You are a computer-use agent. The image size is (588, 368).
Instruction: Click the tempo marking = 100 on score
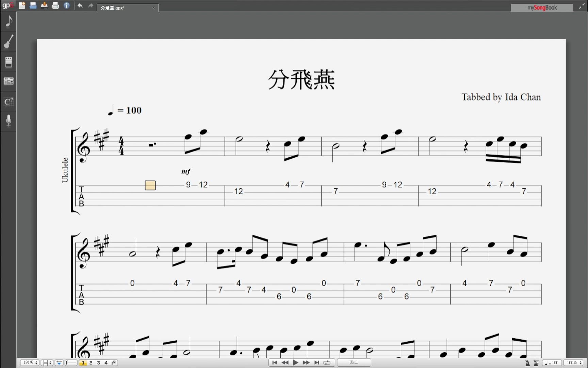coord(125,110)
